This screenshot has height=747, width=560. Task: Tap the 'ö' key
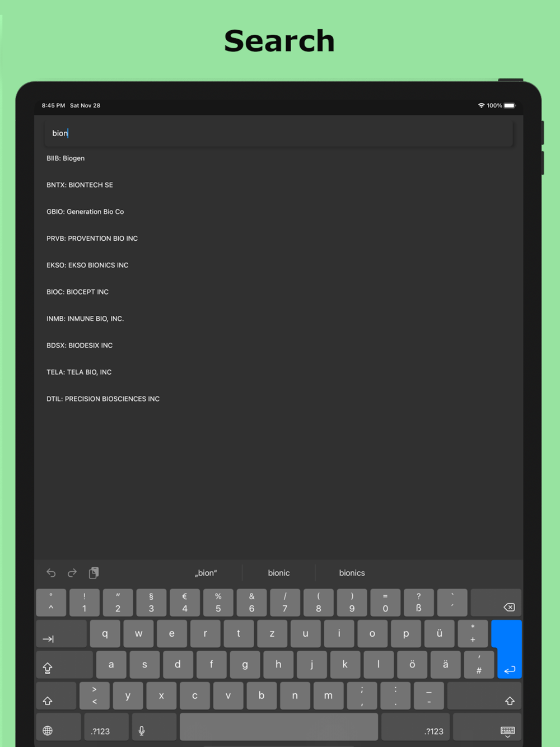coord(412,665)
